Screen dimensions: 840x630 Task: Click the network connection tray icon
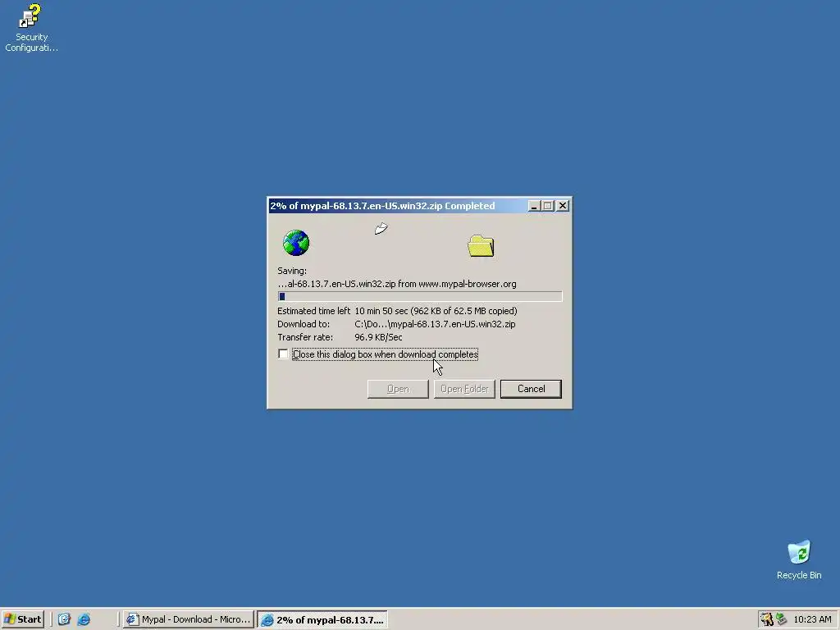point(782,619)
